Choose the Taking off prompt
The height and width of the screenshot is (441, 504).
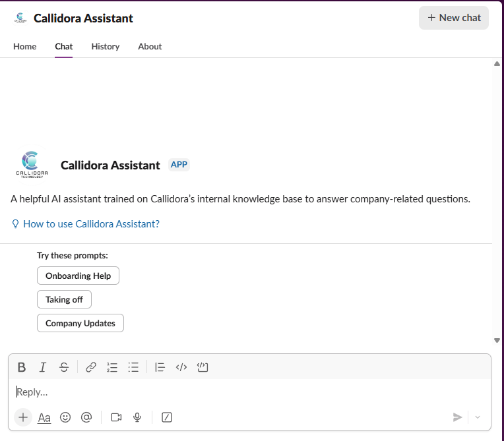[x=64, y=299]
